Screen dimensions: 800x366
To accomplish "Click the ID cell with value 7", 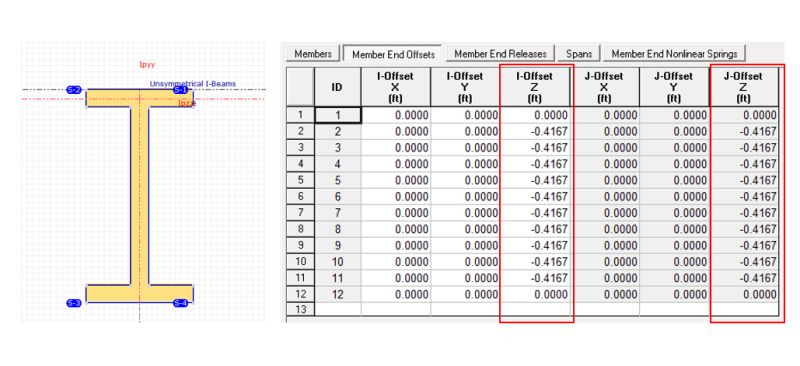I will coord(338,213).
